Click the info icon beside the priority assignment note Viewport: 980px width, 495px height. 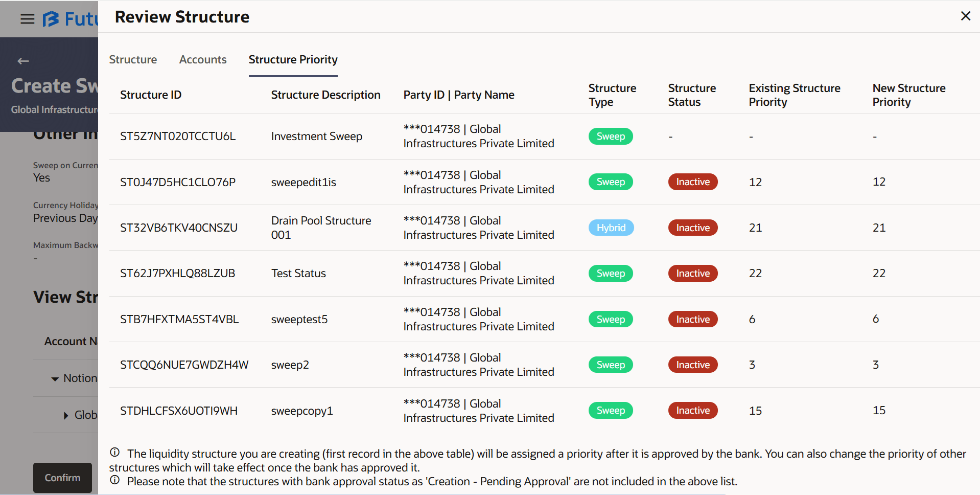[x=114, y=452]
